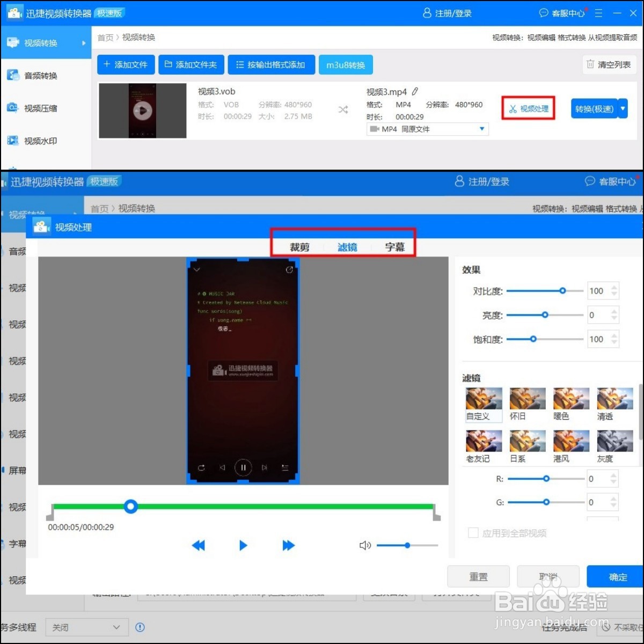Select the 清透 filter thumbnail
Viewport: 644px width, 644px height.
[615, 404]
